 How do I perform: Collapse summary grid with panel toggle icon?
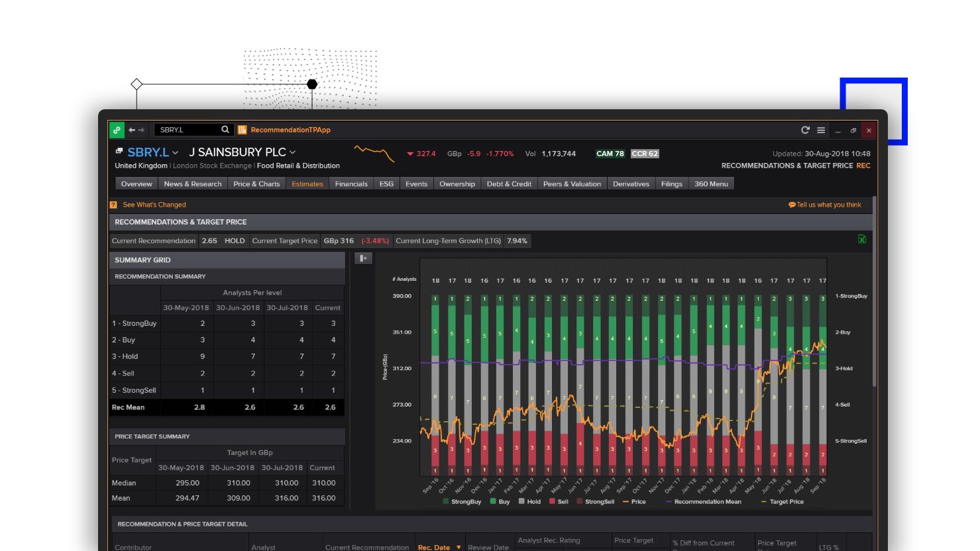(x=363, y=258)
